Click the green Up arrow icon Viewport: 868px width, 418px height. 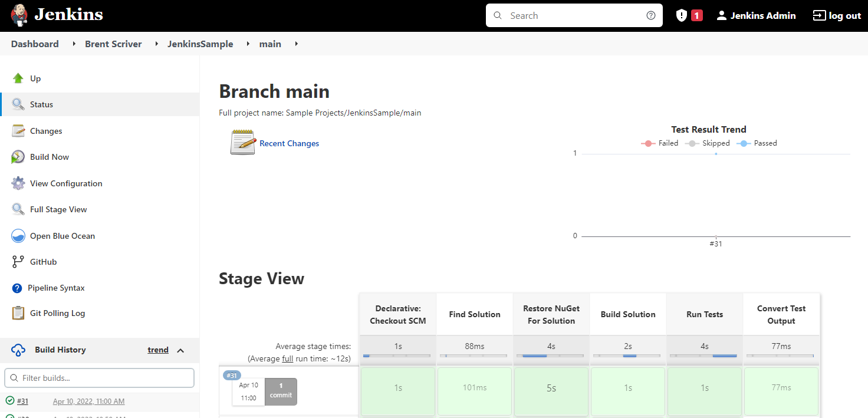[18, 78]
